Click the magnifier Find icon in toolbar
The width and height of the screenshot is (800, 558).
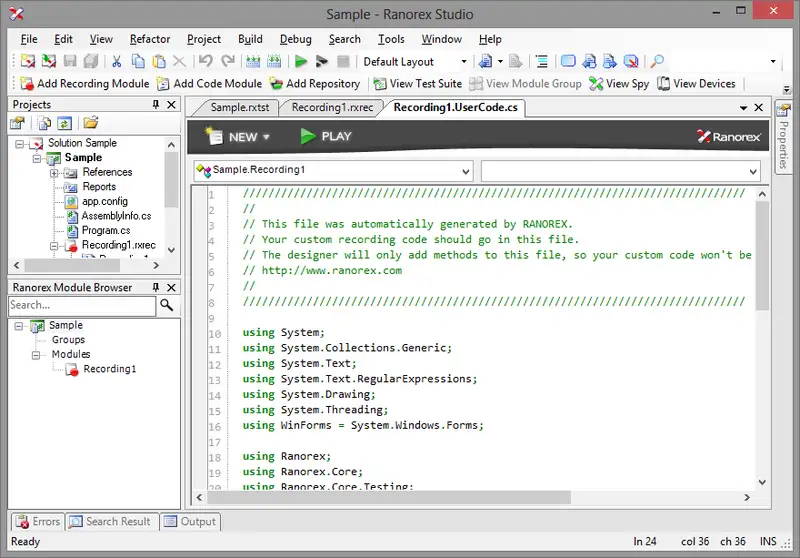657,61
